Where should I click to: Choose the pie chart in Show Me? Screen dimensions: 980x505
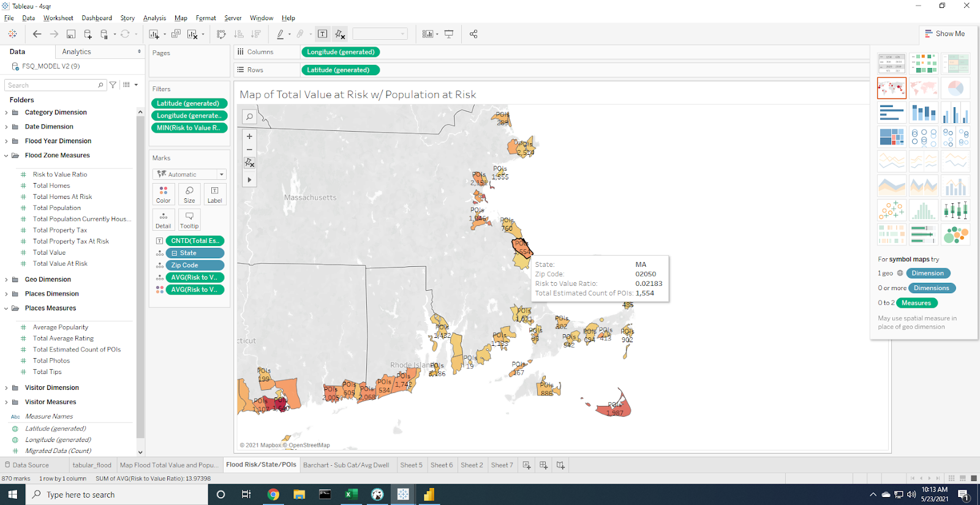click(956, 89)
